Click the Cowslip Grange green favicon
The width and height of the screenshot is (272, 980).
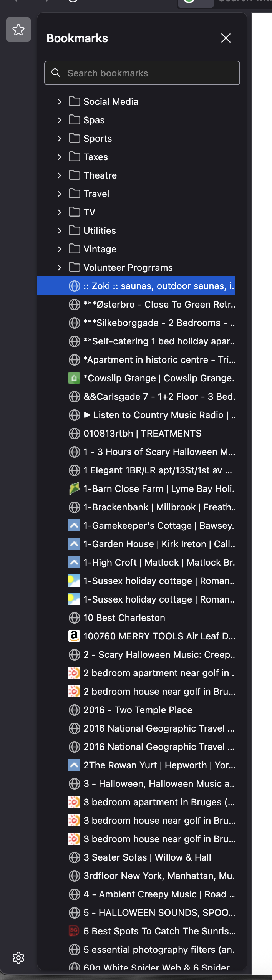74,378
